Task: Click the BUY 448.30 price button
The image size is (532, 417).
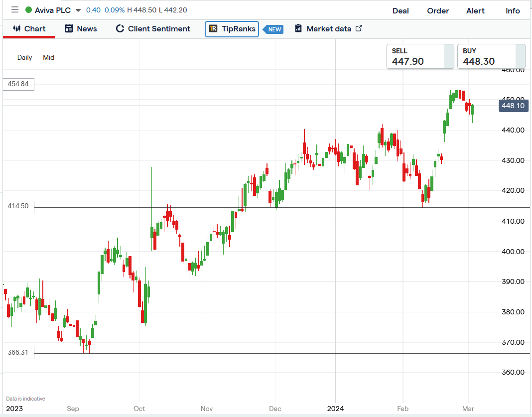Action: click(491, 56)
